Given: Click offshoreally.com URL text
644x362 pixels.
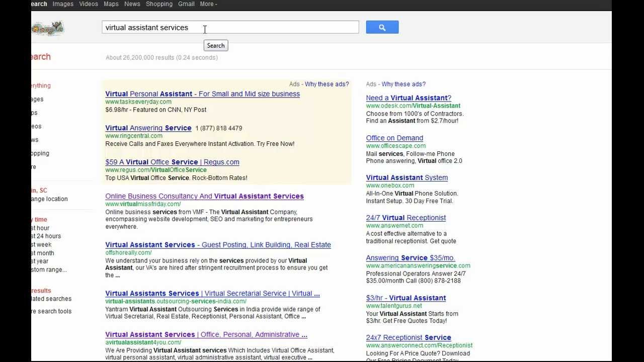Looking at the screenshot, I should click(128, 253).
